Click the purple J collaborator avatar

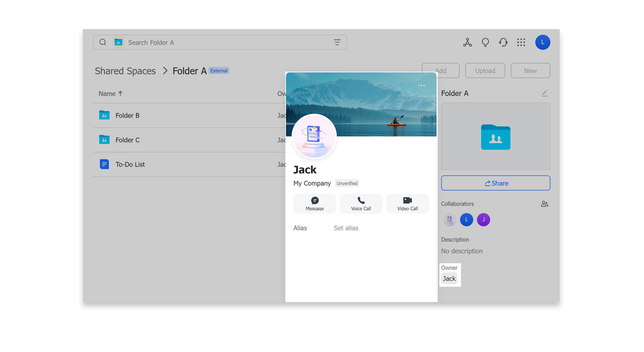(483, 220)
